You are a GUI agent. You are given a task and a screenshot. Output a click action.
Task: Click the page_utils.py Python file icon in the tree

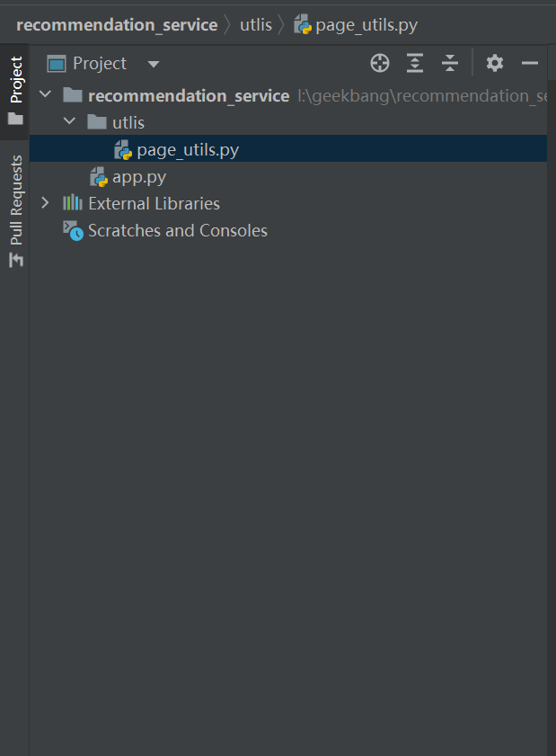123,150
